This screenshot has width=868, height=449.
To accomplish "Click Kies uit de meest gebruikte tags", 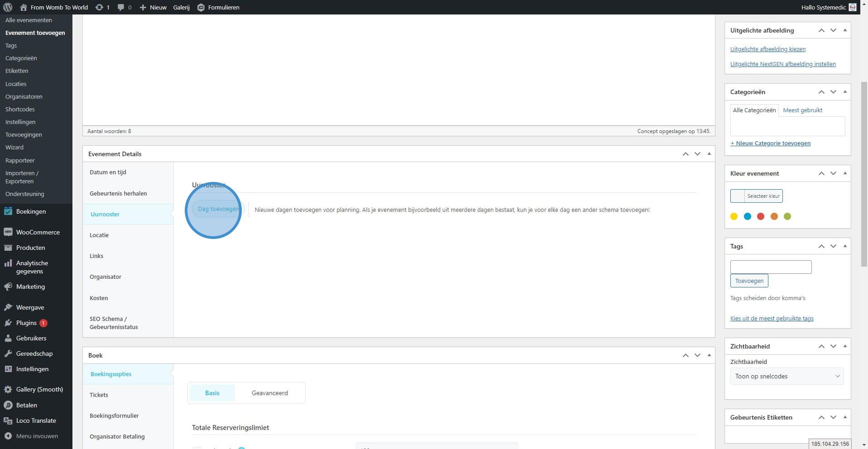I will point(772,318).
